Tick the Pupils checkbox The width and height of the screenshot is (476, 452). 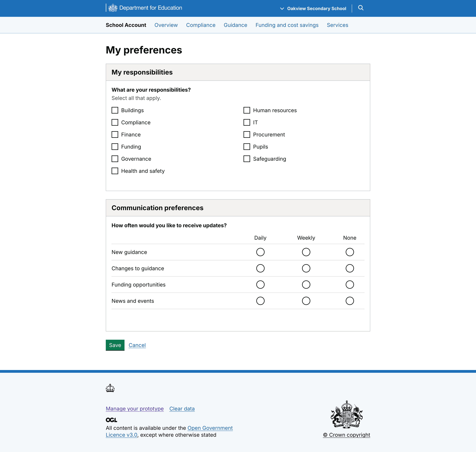[x=247, y=147]
